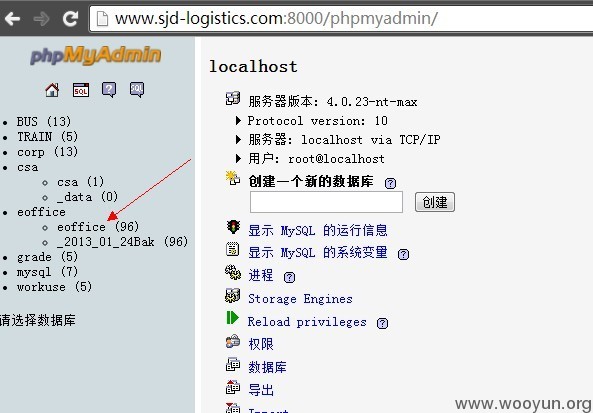Image resolution: width=593 pixels, height=413 pixels.
Task: Focus the new database name field
Action: (x=326, y=202)
